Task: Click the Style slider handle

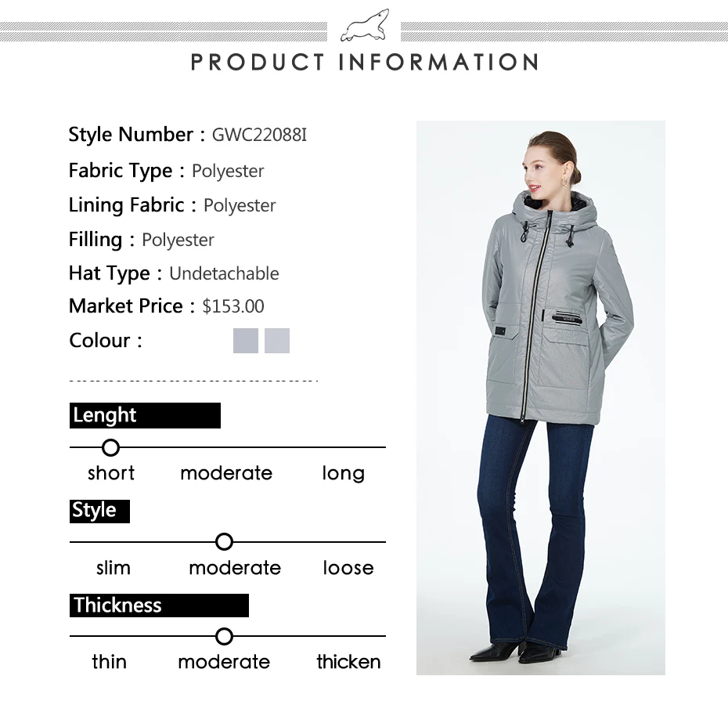Action: tap(224, 542)
